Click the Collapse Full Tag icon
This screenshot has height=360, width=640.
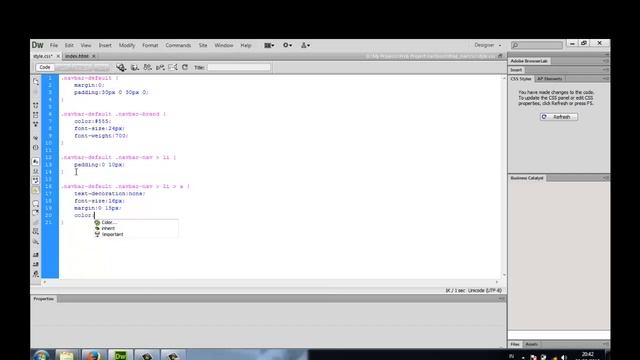[36, 105]
